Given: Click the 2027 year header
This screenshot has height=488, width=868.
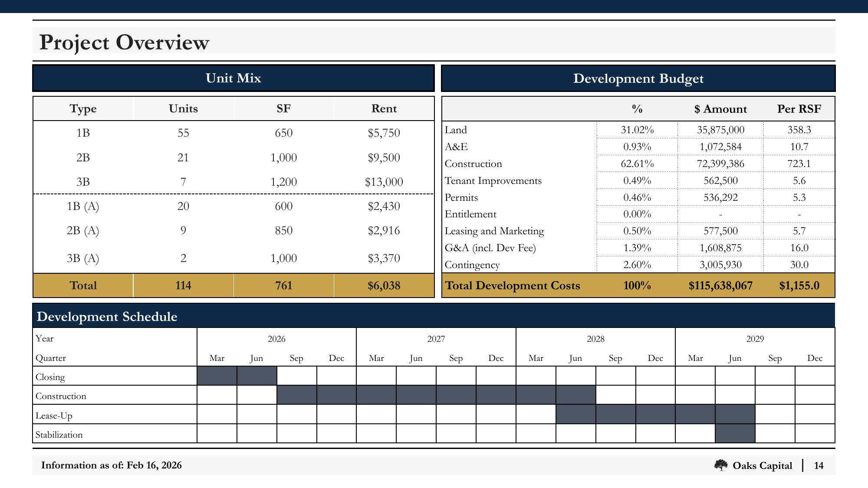Looking at the screenshot, I should pos(436,339).
